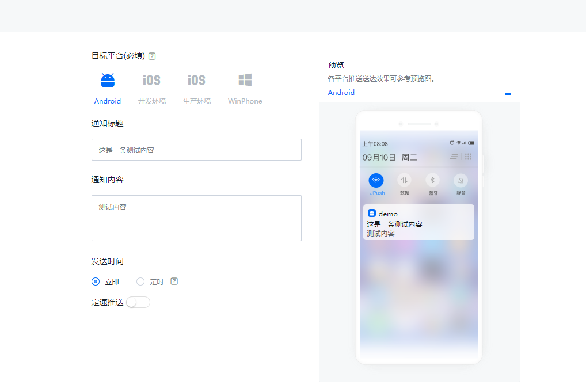
Task: Switch to the Android preview tab
Action: pos(341,93)
